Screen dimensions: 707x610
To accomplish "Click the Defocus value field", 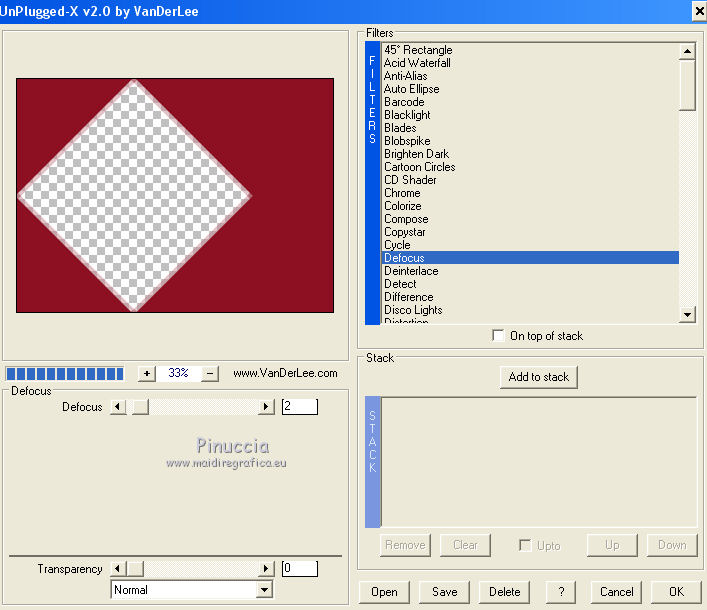I will pos(300,407).
